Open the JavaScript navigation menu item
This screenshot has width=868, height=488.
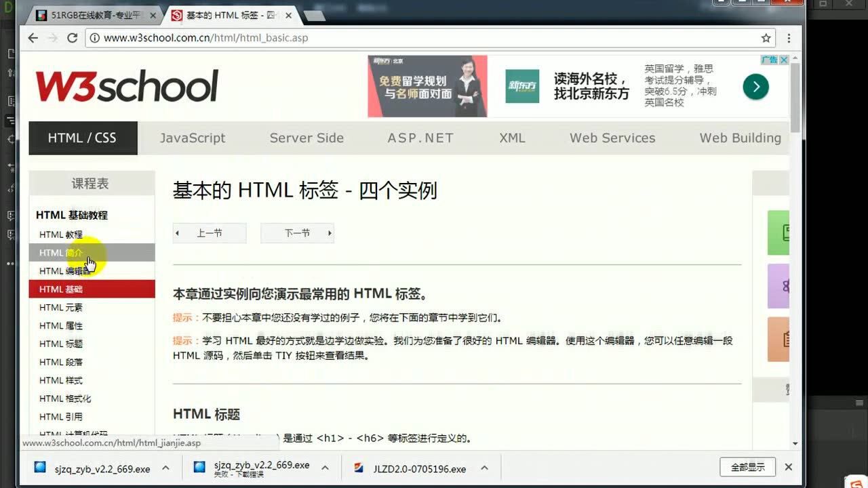193,138
